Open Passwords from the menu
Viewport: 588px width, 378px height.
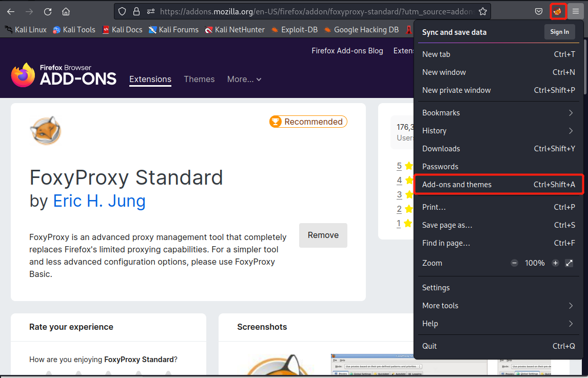(x=498, y=167)
